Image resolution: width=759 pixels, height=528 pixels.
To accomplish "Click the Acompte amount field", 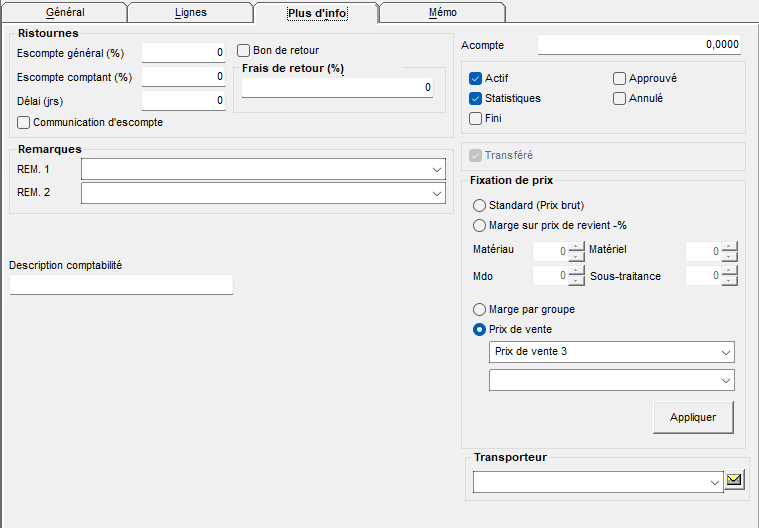I will point(639,45).
